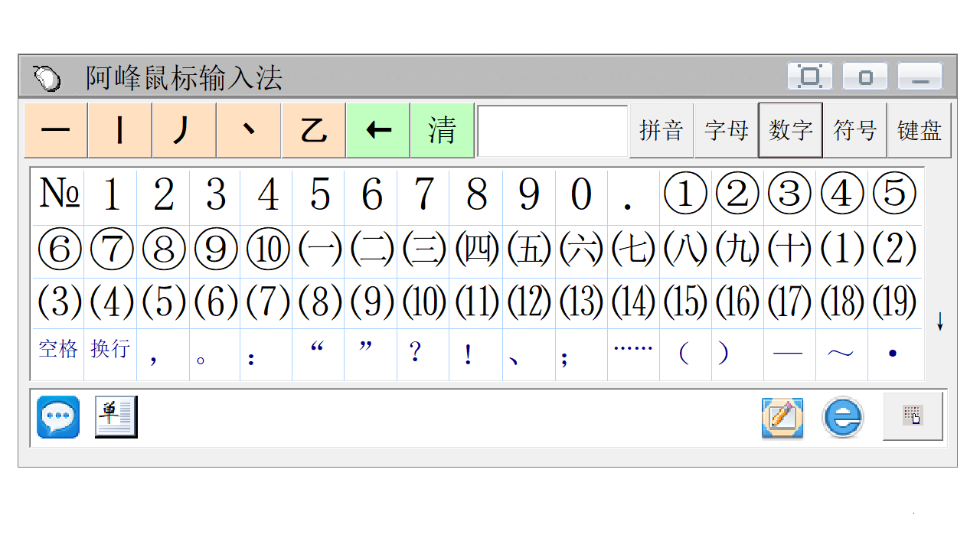Click the 换行 newline candidate
The width and height of the screenshot is (980, 551).
(x=110, y=351)
